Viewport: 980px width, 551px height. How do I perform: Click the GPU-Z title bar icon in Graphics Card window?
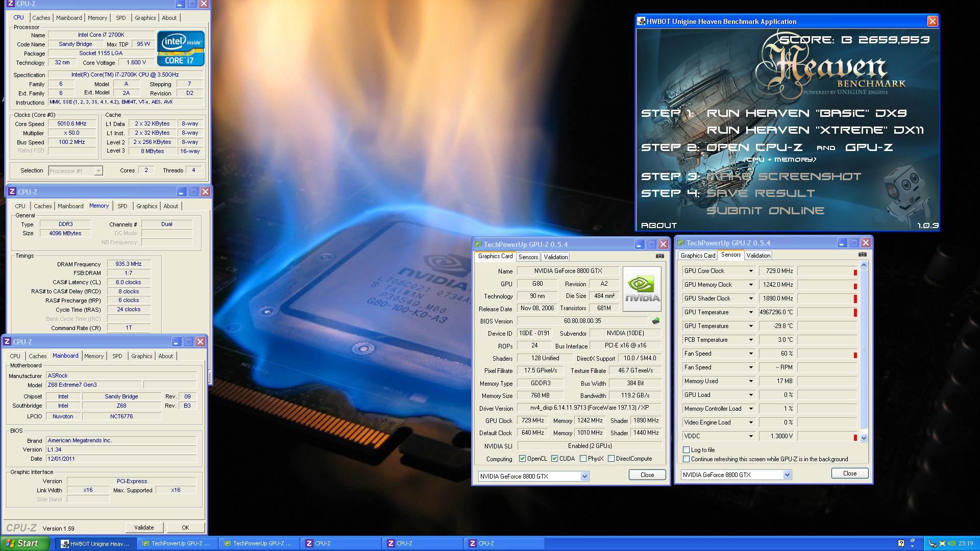coord(478,244)
